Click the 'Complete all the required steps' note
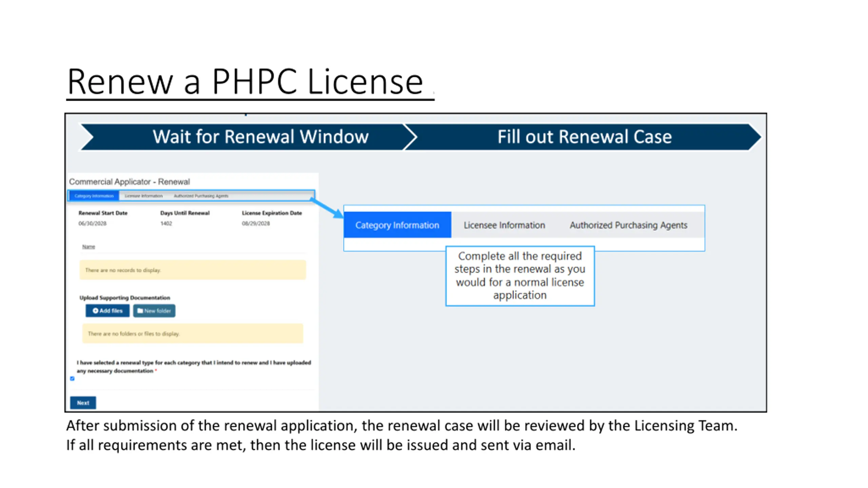The image size is (868, 488). point(520,276)
